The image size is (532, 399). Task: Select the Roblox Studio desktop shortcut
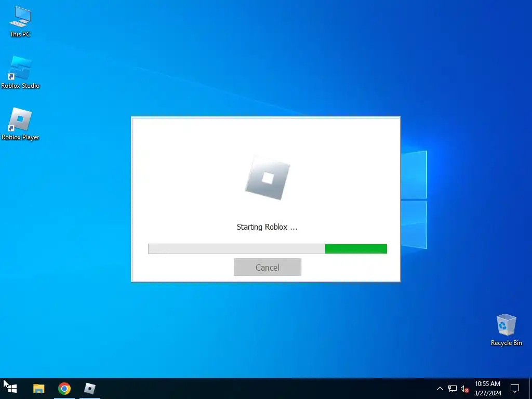[20, 73]
